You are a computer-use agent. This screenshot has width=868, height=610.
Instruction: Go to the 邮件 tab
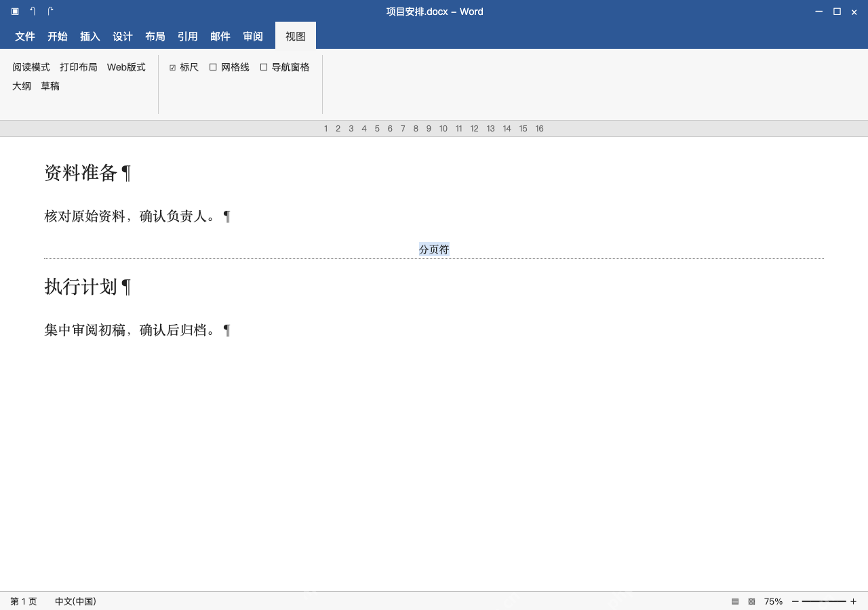click(x=220, y=37)
